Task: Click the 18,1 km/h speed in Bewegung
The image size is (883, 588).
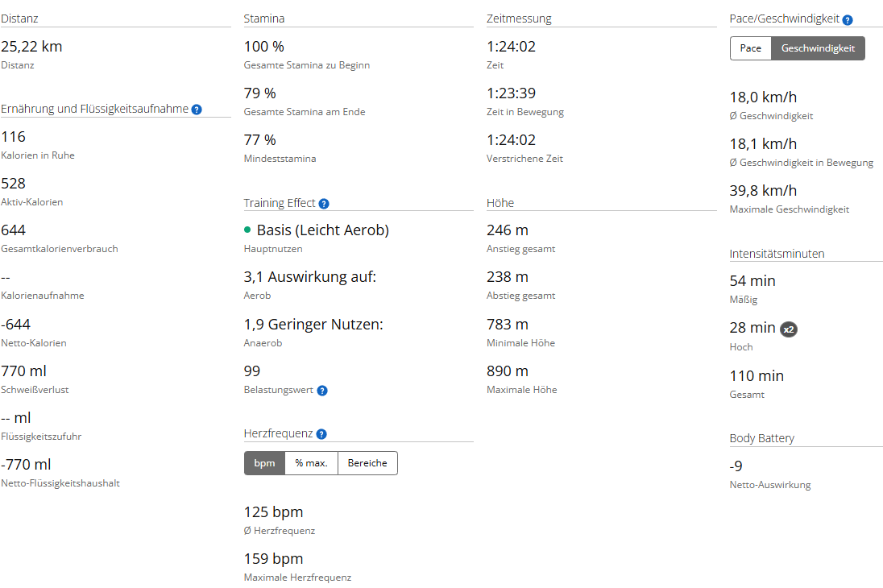Action: tap(763, 143)
